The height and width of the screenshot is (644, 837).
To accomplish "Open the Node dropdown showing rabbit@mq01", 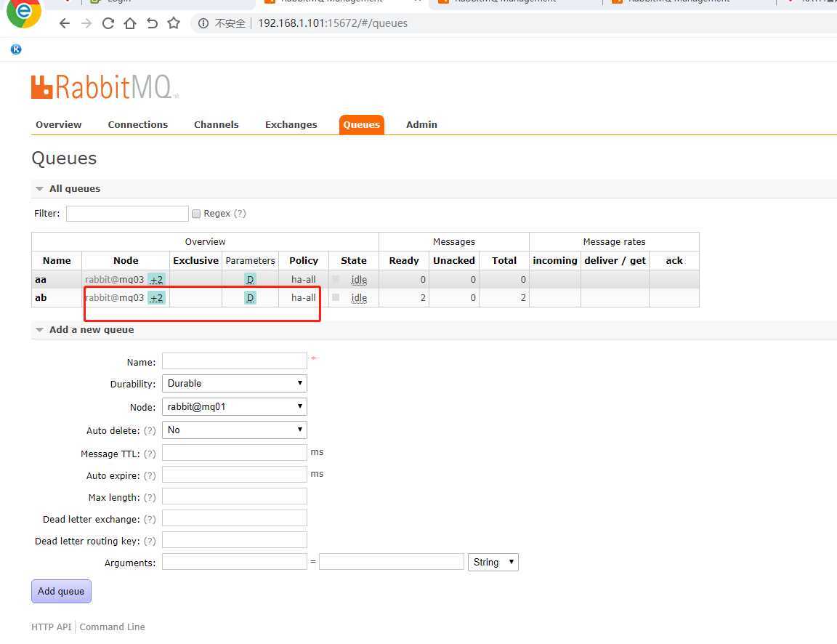I will (235, 407).
